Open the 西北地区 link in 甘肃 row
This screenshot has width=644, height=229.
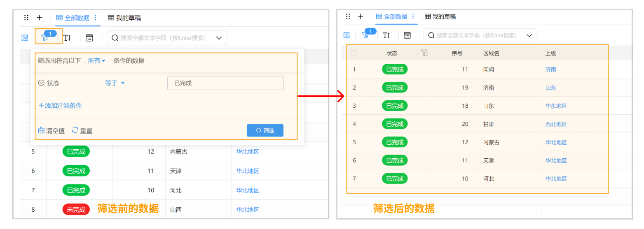click(x=556, y=124)
